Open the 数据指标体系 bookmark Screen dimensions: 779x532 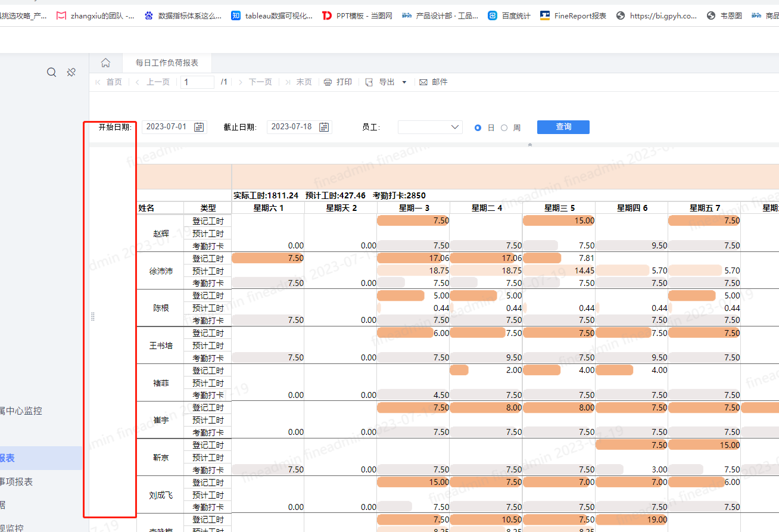(x=183, y=16)
